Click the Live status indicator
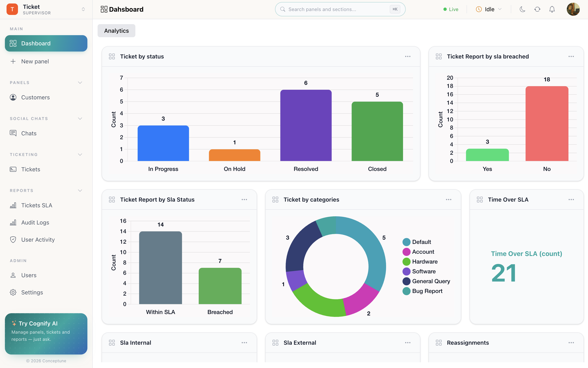 coord(451,9)
